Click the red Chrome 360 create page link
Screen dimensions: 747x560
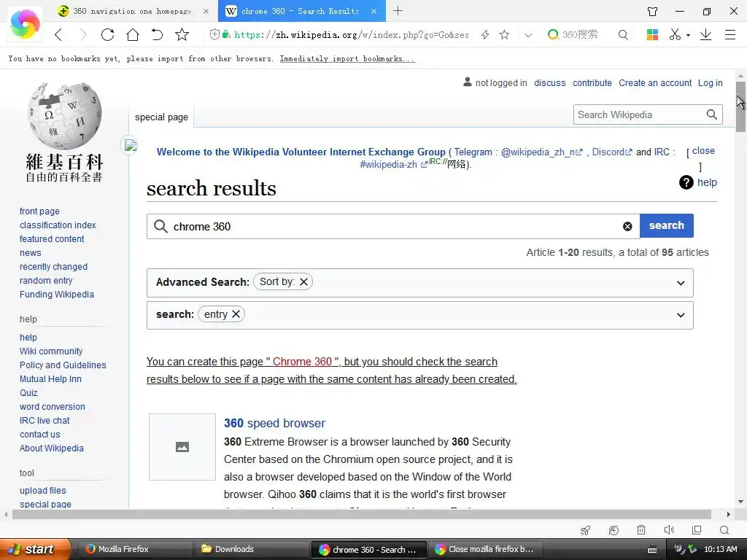302,362
